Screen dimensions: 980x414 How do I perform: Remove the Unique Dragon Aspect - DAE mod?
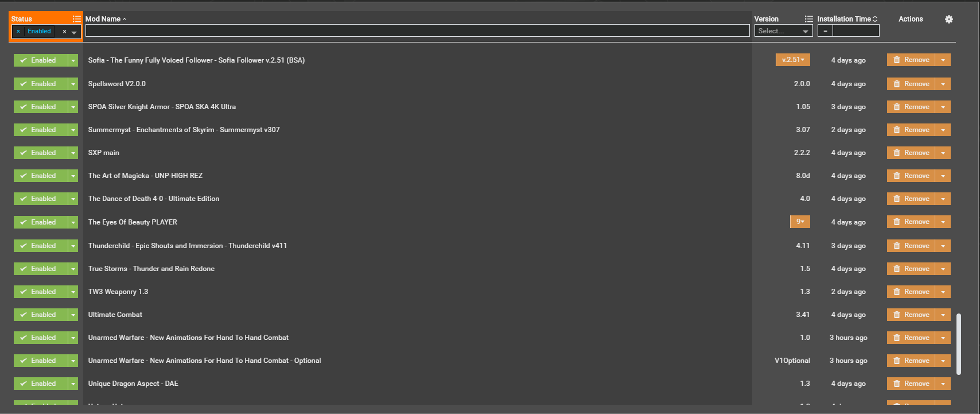pyautogui.click(x=911, y=384)
